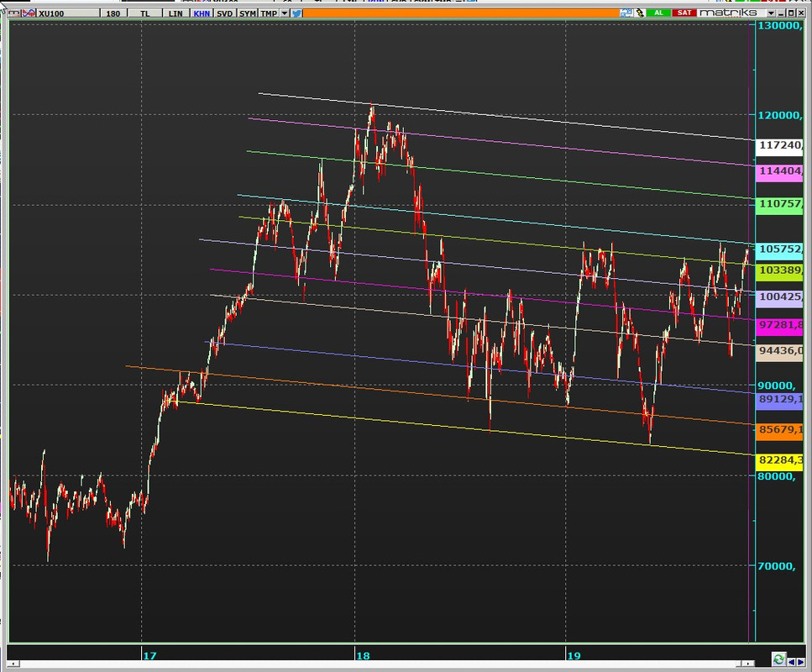Select the SVD toolbar item

click(225, 13)
